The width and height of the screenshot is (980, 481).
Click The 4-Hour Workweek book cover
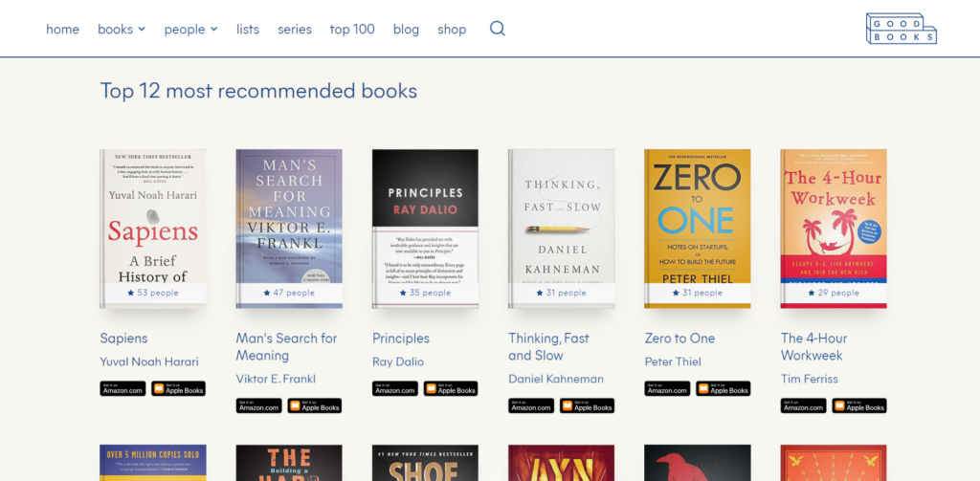[x=834, y=229]
